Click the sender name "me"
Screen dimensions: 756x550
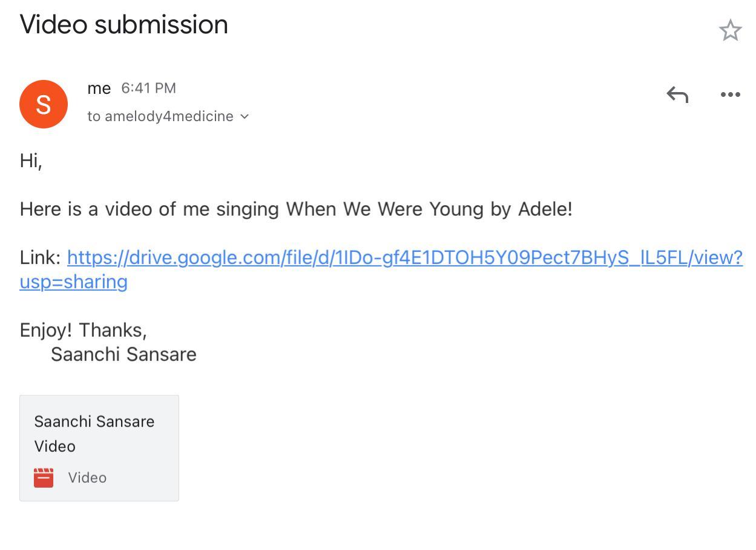[99, 88]
